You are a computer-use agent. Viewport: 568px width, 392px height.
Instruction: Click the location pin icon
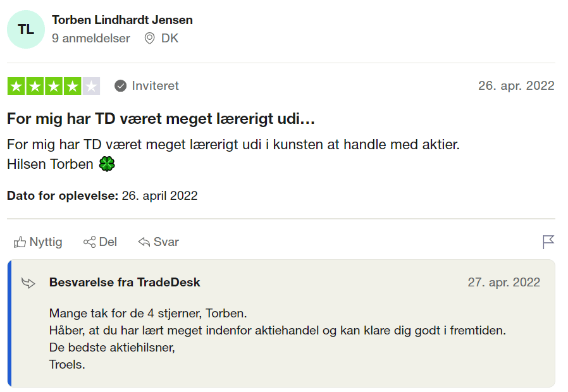tap(149, 39)
